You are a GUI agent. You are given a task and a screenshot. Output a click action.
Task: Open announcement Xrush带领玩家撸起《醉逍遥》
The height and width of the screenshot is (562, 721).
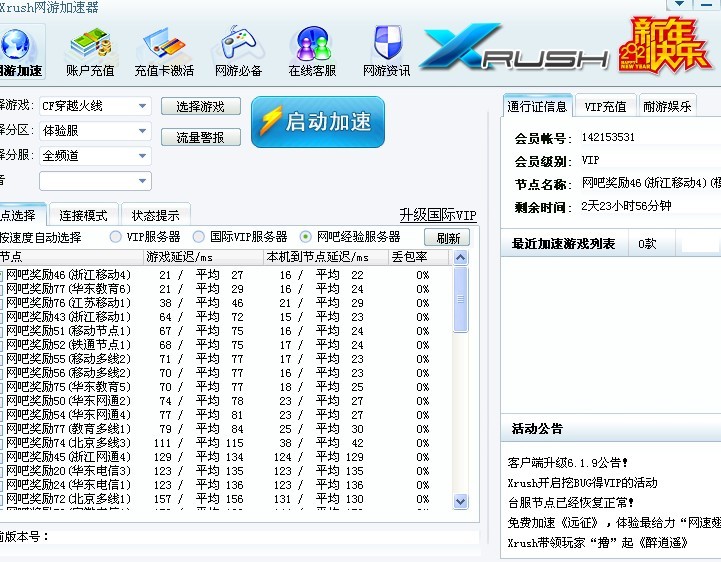click(x=598, y=543)
